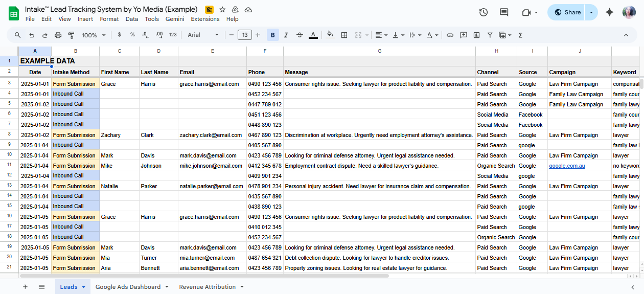Switch to Google Ads Dashboard tab
Viewport: 644px width, 294px height.
(x=128, y=287)
